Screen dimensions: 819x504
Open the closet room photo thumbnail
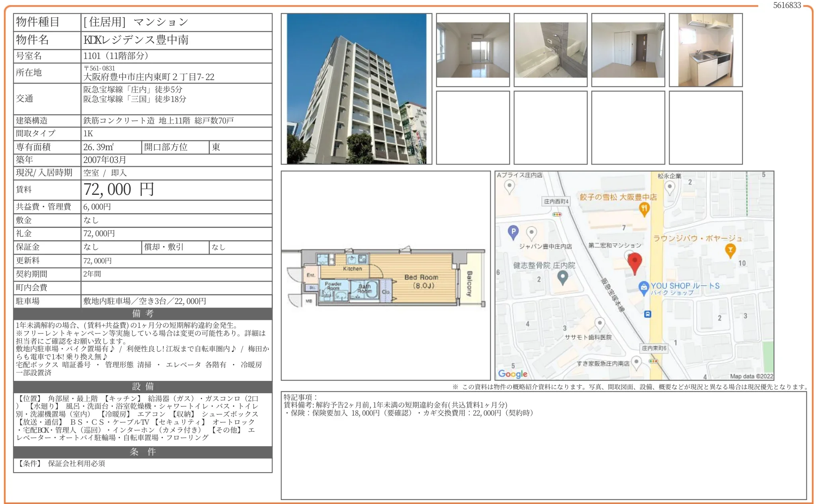coord(628,50)
